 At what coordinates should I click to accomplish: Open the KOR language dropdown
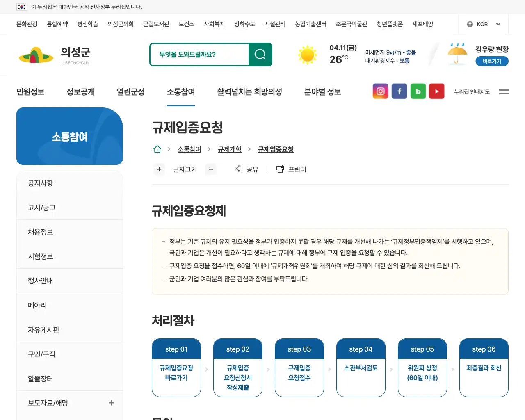pos(483,24)
